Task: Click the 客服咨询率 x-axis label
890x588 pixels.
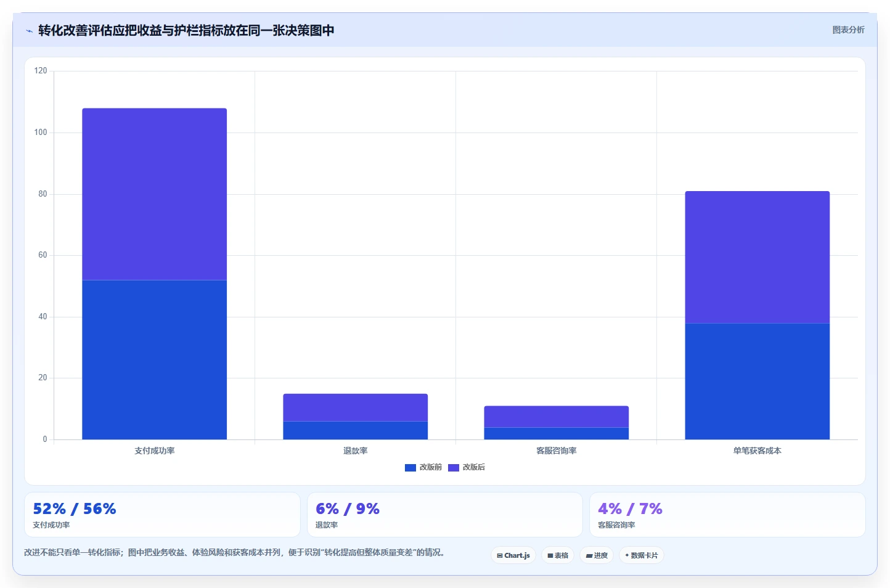Action: (x=557, y=451)
